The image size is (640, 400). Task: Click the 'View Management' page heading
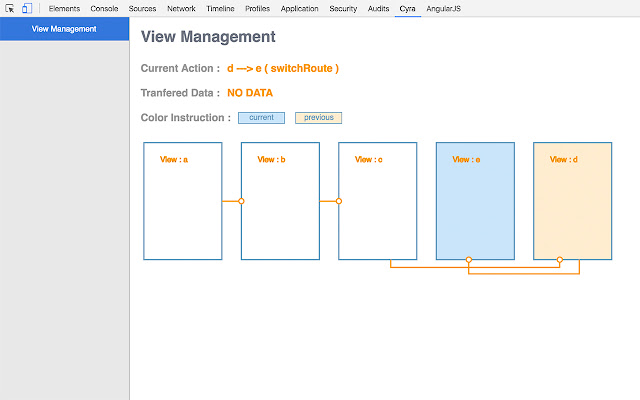click(x=208, y=37)
